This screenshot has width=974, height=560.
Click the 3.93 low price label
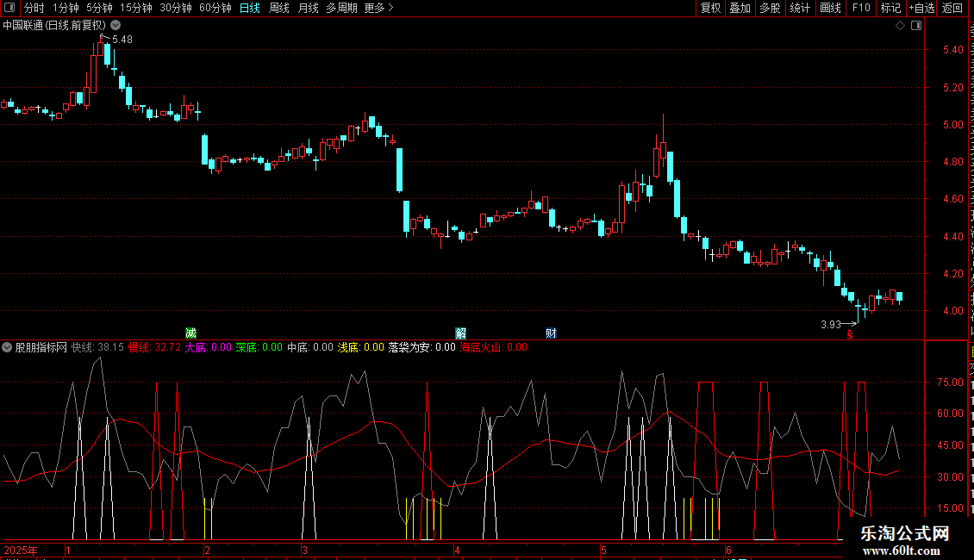(x=831, y=325)
